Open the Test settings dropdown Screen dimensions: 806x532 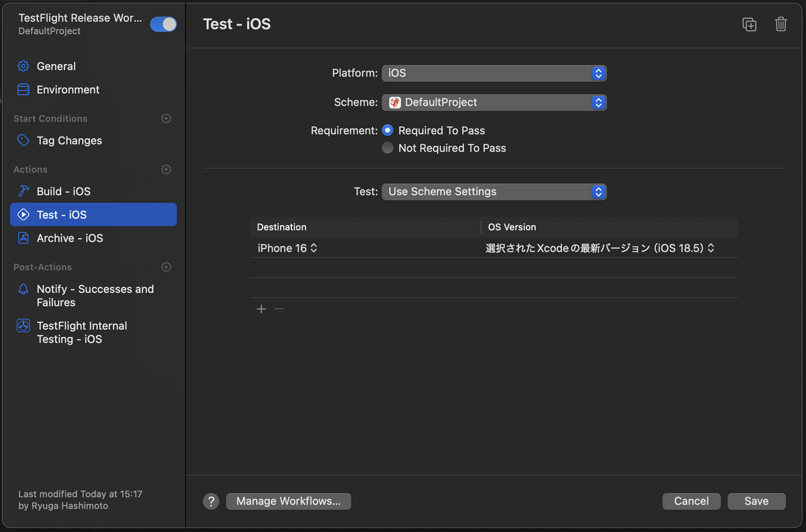click(494, 192)
